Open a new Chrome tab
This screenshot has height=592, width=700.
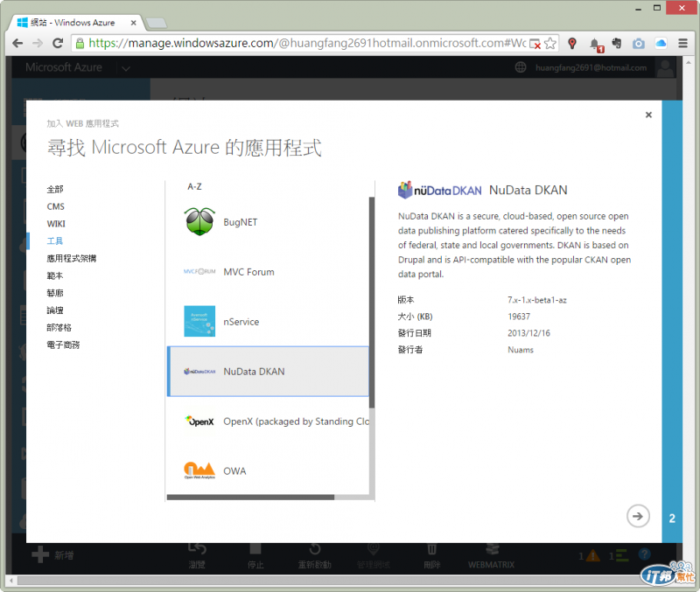(x=157, y=23)
